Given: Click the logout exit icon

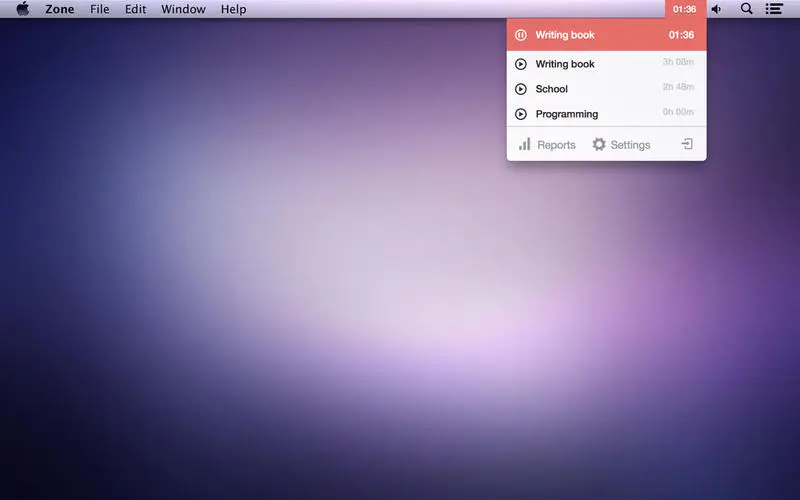Looking at the screenshot, I should tap(687, 144).
